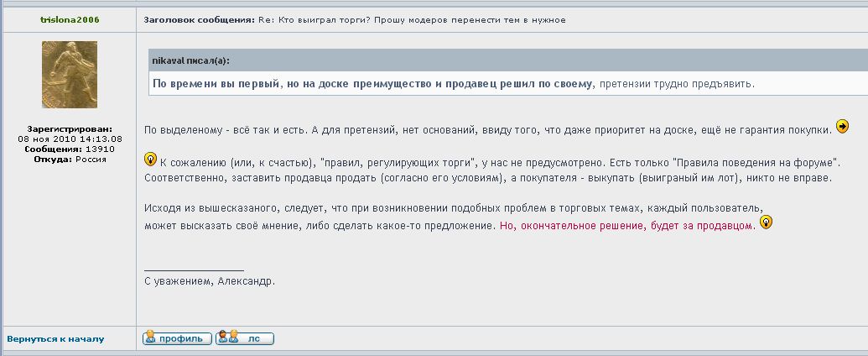Click the trislona2006 coin avatar image
This screenshot has height=356, width=868.
tap(70, 75)
